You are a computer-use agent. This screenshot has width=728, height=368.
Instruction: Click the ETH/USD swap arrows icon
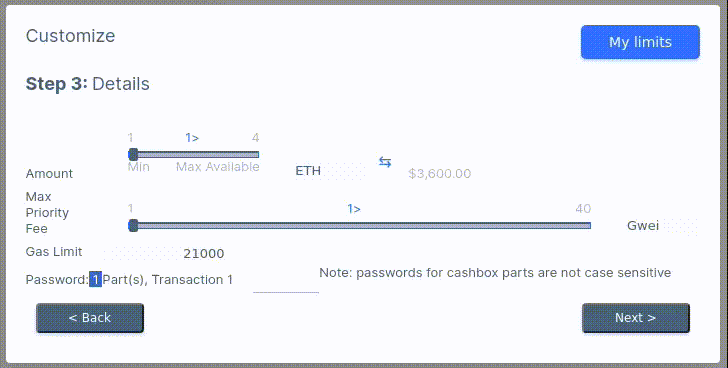tap(384, 162)
